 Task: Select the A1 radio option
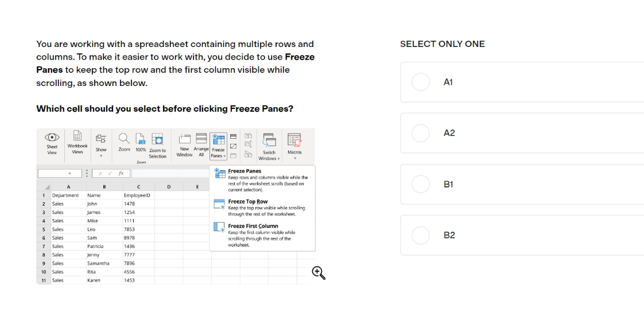421,82
